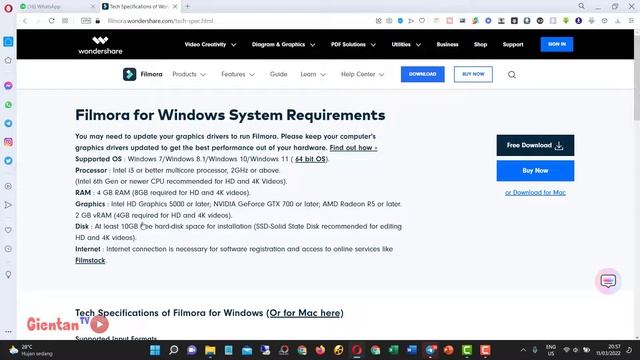Open the weather widget on the taskbar
Image resolution: width=640 pixels, height=360 pixels.
[31, 350]
